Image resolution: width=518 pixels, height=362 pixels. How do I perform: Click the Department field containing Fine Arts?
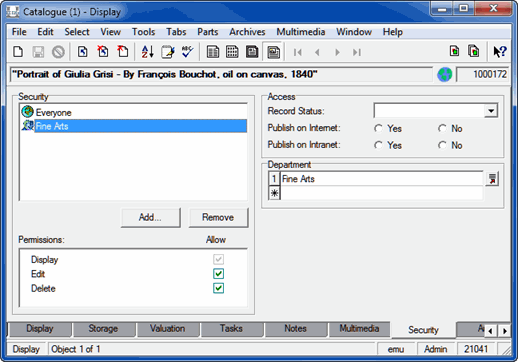click(382, 179)
